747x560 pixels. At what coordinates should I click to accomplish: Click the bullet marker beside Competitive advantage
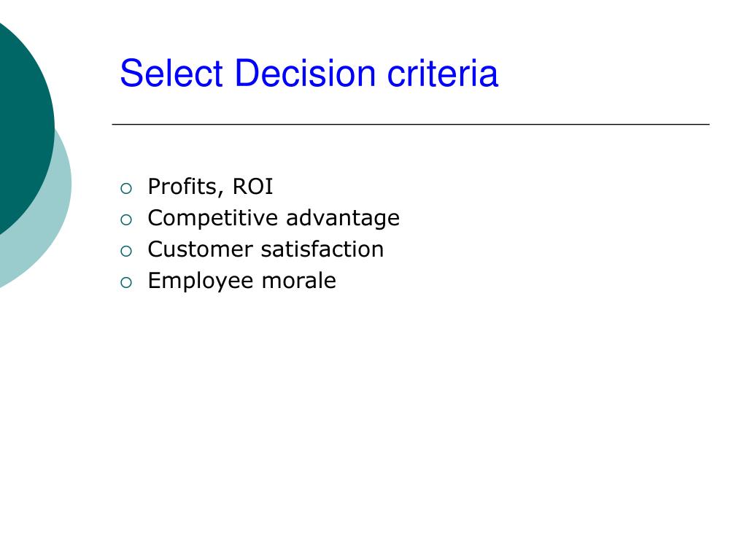[x=125, y=220]
